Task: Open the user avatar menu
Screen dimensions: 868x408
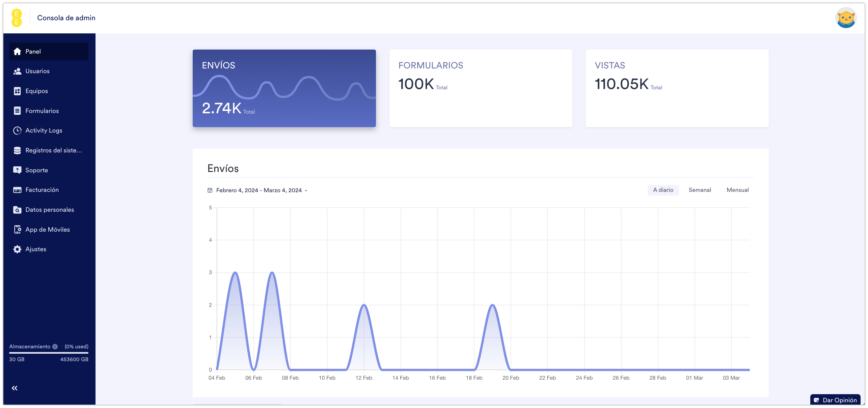Action: [x=846, y=18]
